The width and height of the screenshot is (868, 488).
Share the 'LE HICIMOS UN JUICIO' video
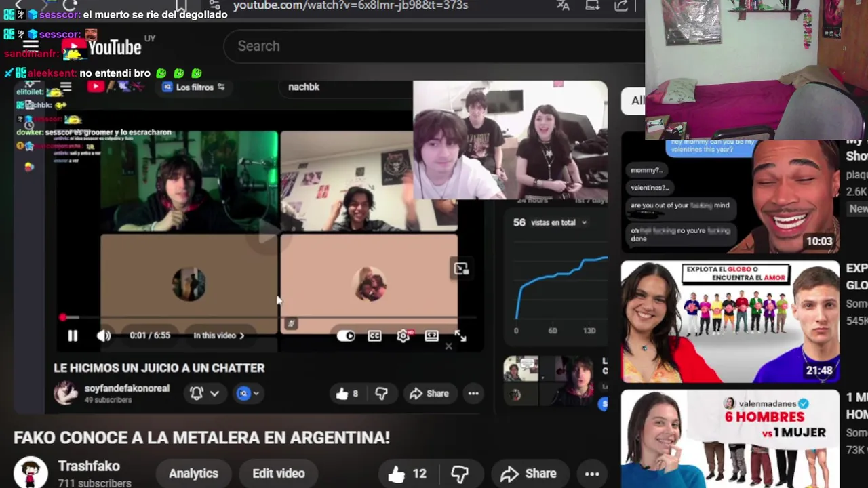coord(429,393)
